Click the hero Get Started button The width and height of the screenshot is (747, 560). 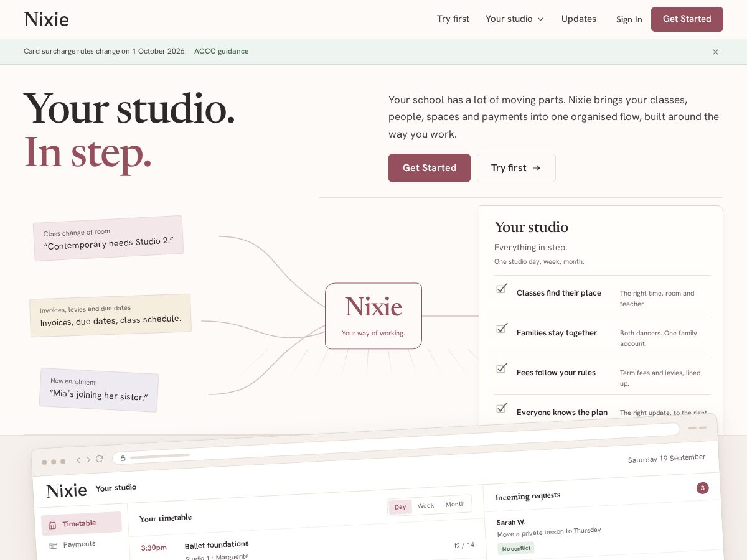click(x=430, y=168)
